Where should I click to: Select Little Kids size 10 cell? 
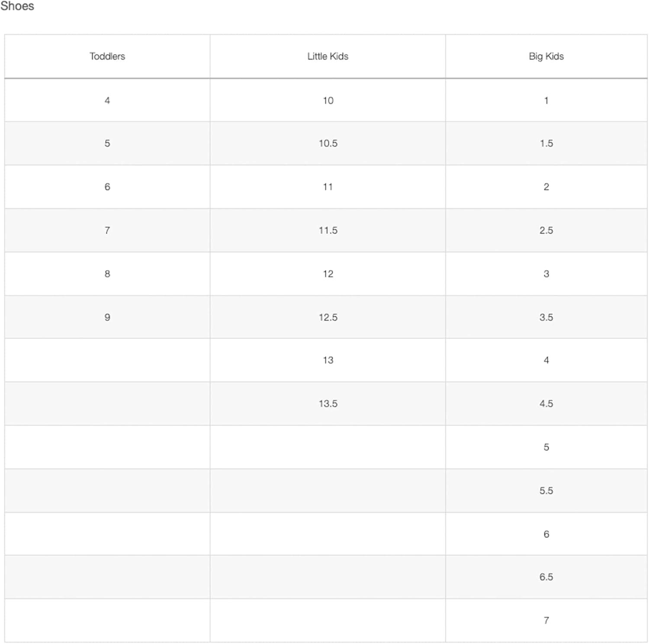pos(328,100)
